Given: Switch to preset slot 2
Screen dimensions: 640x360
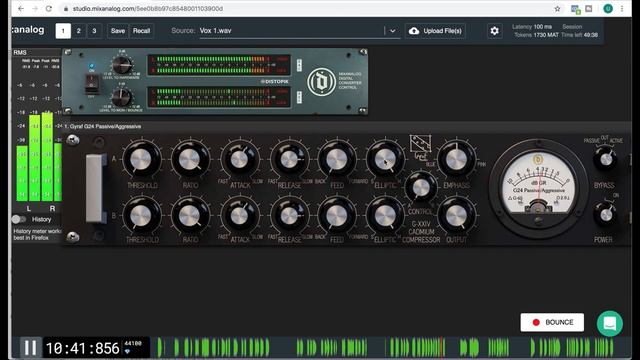Looking at the screenshot, I should click(x=79, y=31).
